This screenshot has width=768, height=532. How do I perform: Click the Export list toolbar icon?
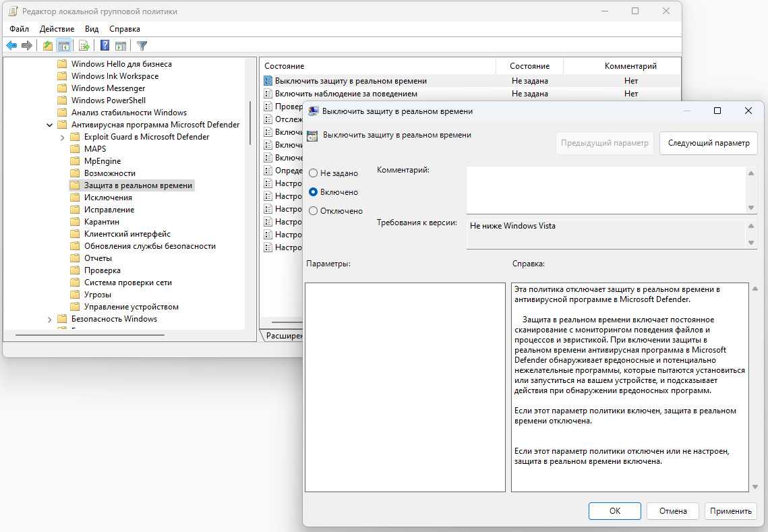point(84,46)
